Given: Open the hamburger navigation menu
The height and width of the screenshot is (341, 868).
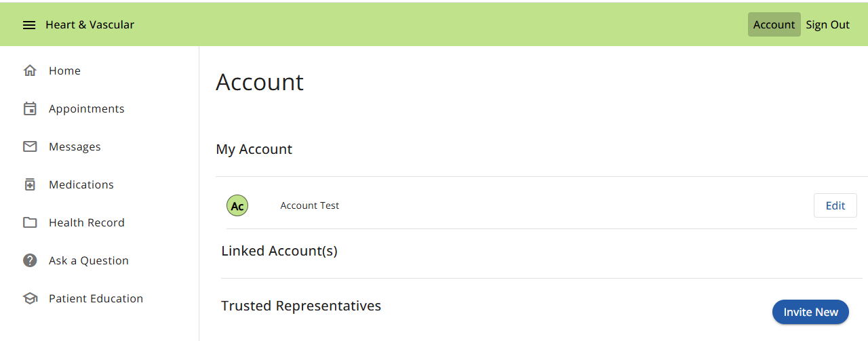Looking at the screenshot, I should 29,25.
